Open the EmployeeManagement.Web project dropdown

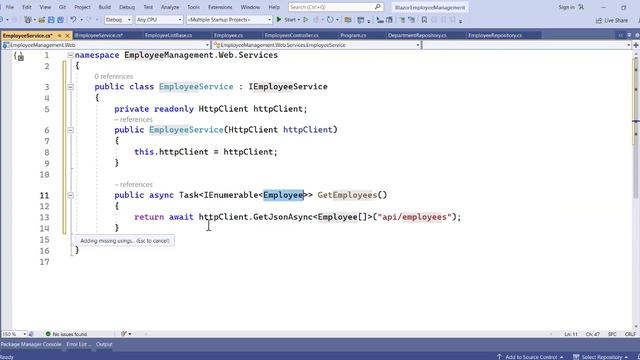106,45
